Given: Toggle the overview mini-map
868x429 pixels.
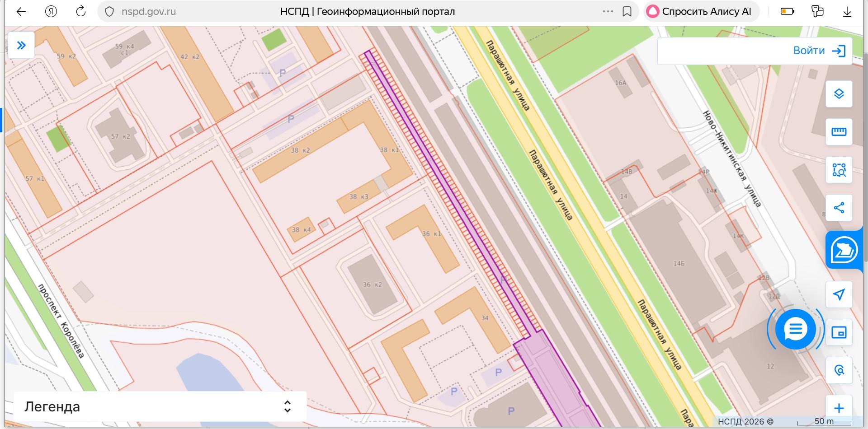Looking at the screenshot, I should click(839, 332).
